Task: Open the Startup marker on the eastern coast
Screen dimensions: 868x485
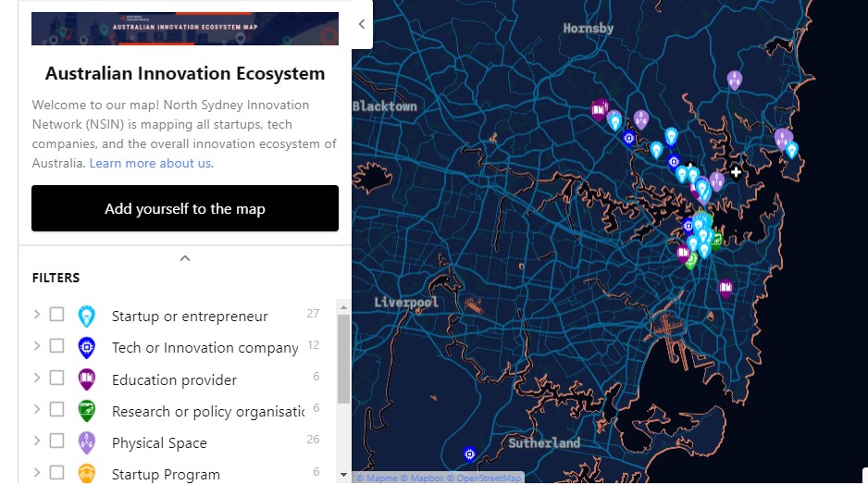Action: coord(792,150)
